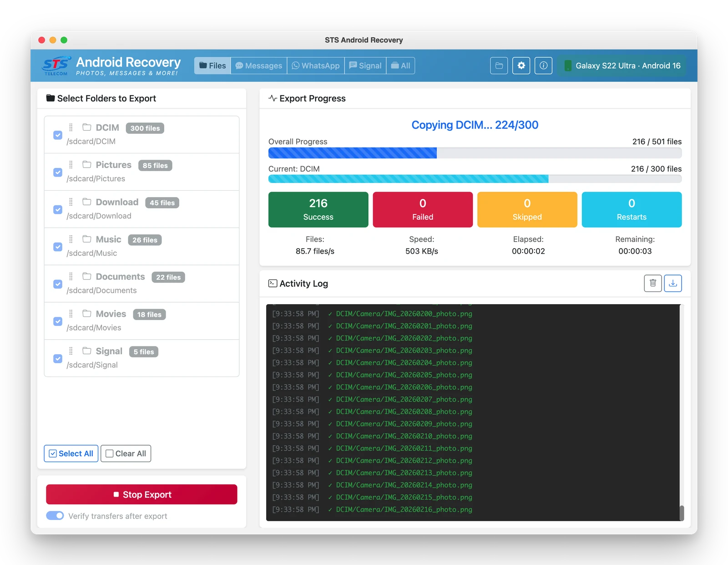Click the STS Telecom logo

click(56, 66)
